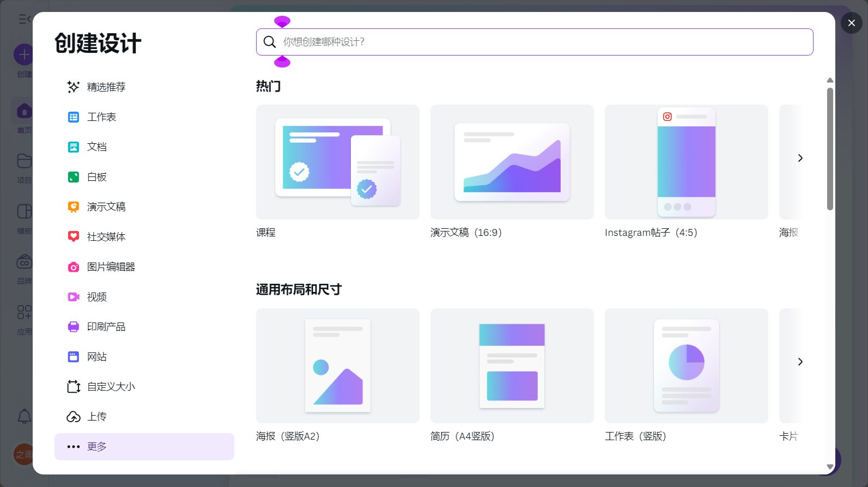The image size is (868, 487).
Task: Select the Instagram帖子 (4:5) thumbnail
Action: click(x=687, y=162)
